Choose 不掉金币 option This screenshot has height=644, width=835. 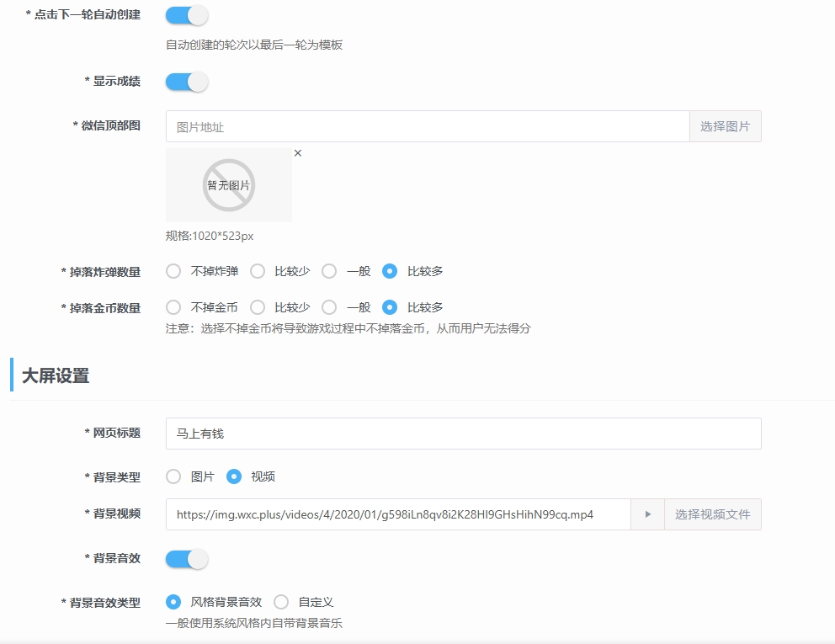point(173,307)
